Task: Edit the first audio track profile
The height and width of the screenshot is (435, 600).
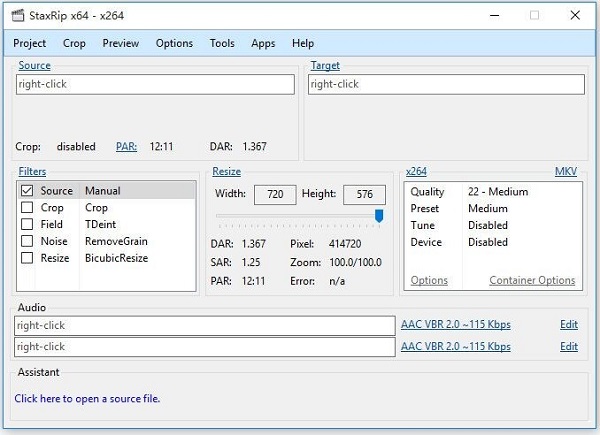Action: (569, 324)
